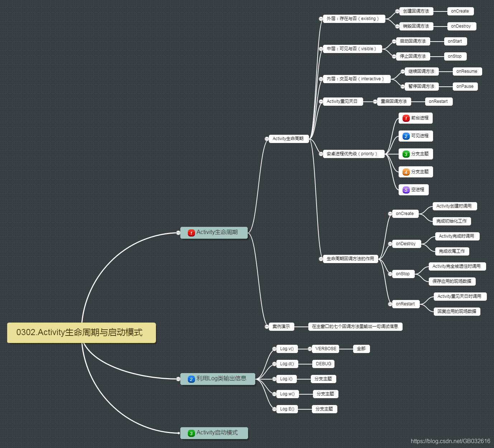Select the 停止回调方法 node
494x448 pixels.
413,56
